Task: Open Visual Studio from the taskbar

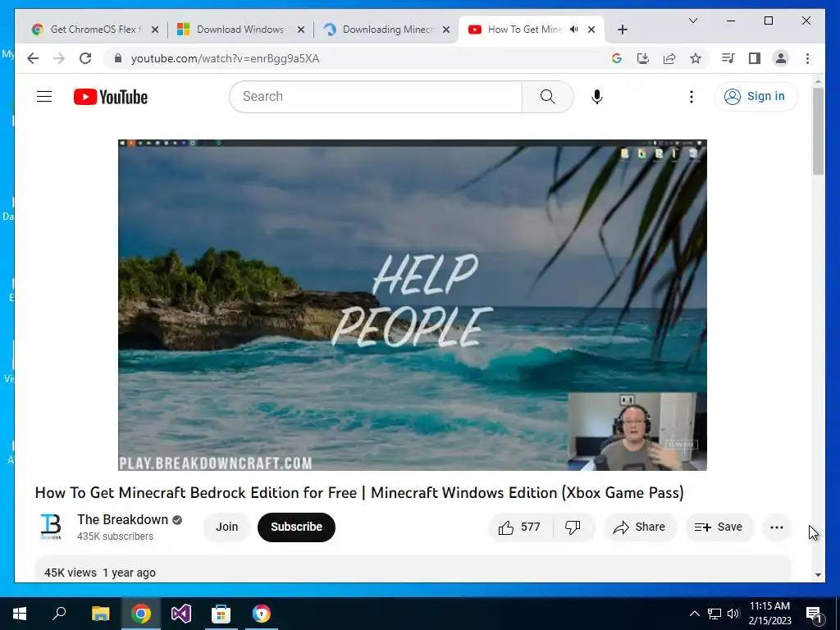Action: 181,614
